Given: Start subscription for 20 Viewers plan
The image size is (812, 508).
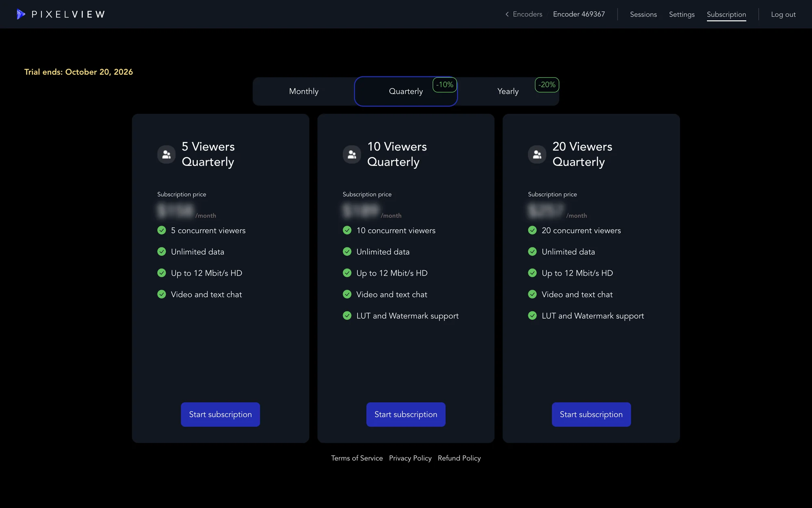Looking at the screenshot, I should pos(591,415).
